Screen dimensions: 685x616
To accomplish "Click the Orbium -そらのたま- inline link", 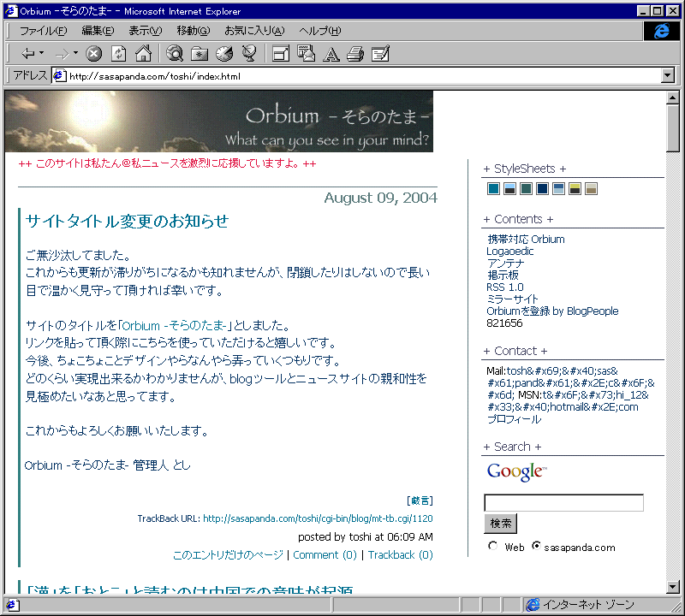I will tap(175, 326).
